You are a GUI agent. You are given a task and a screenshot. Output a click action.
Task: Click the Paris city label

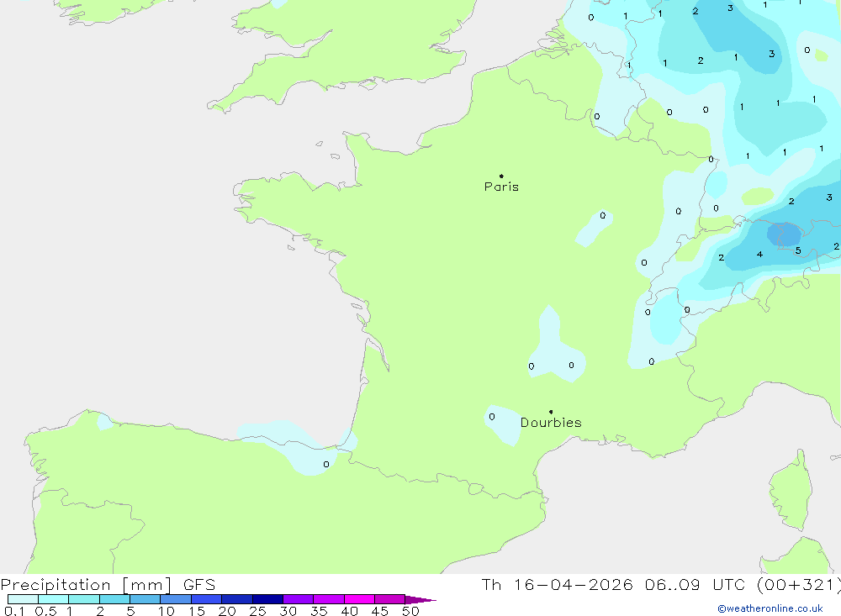point(501,187)
